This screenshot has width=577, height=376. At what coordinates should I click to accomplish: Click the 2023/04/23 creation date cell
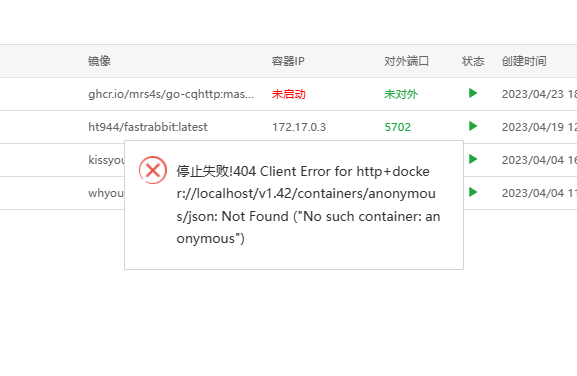pyautogui.click(x=539, y=94)
